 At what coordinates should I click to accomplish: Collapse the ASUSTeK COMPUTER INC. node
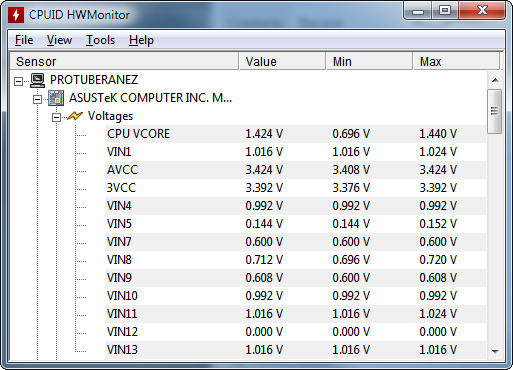click(x=37, y=99)
